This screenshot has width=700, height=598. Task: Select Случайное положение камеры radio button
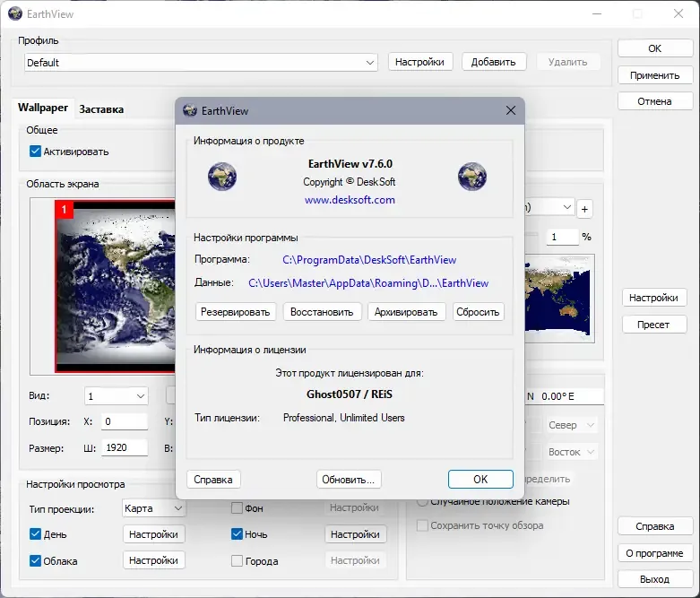(422, 501)
